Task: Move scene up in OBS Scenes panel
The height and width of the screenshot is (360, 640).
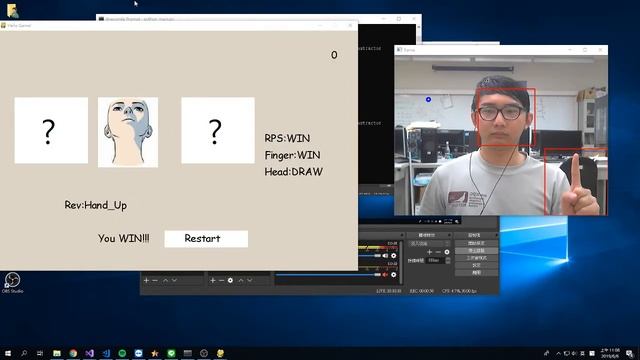Action: tap(165, 280)
